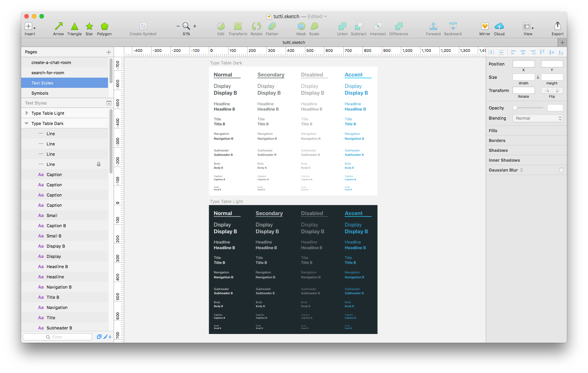The image size is (588, 373).
Task: Apply the Union boolean operation
Action: point(342,26)
